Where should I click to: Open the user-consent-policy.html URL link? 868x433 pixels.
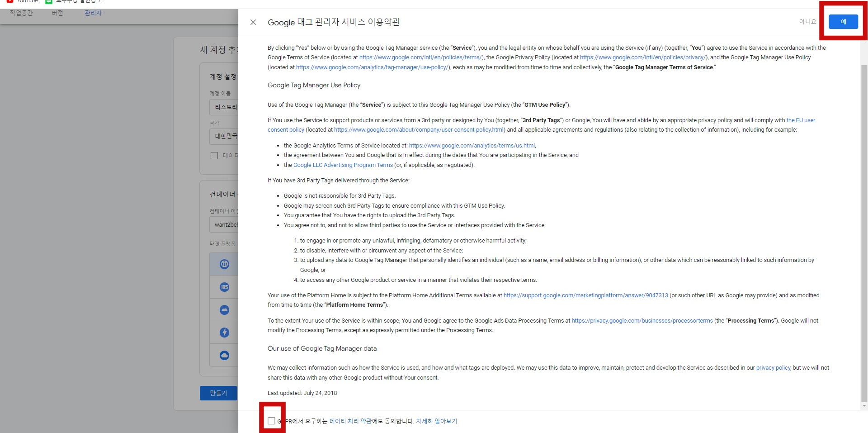(x=419, y=130)
